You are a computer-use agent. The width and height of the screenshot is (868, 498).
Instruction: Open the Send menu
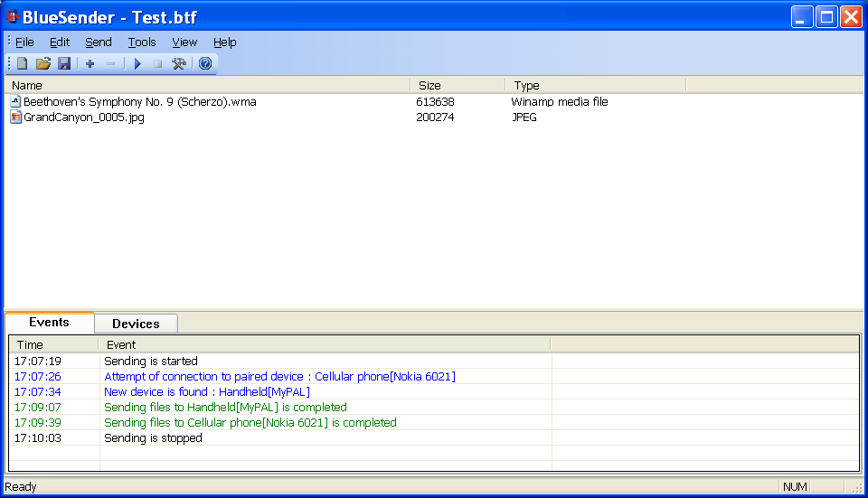coord(98,42)
